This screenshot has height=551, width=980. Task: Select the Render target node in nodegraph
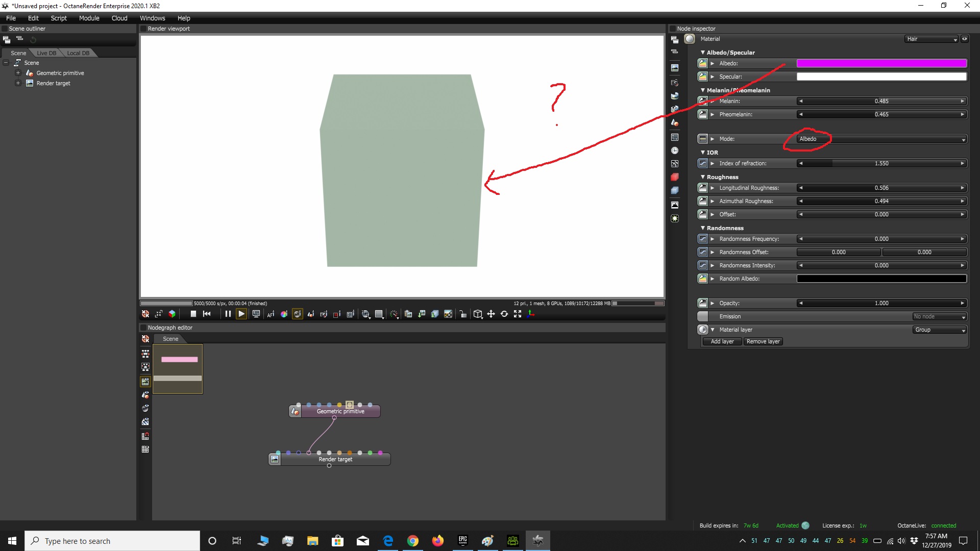[x=335, y=459]
